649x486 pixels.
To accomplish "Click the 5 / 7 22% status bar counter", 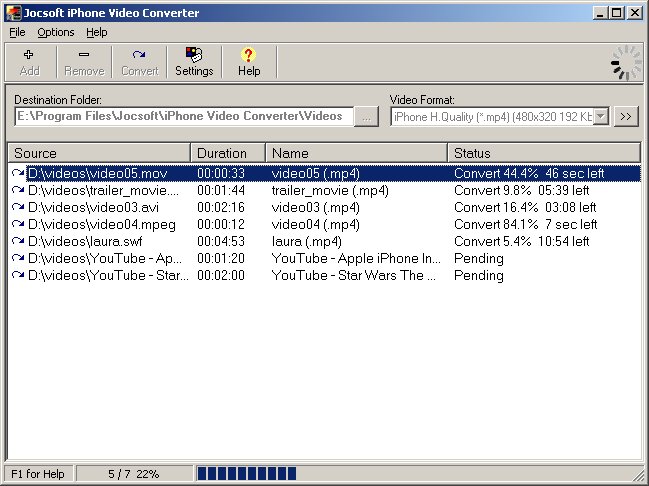I will [x=134, y=474].
